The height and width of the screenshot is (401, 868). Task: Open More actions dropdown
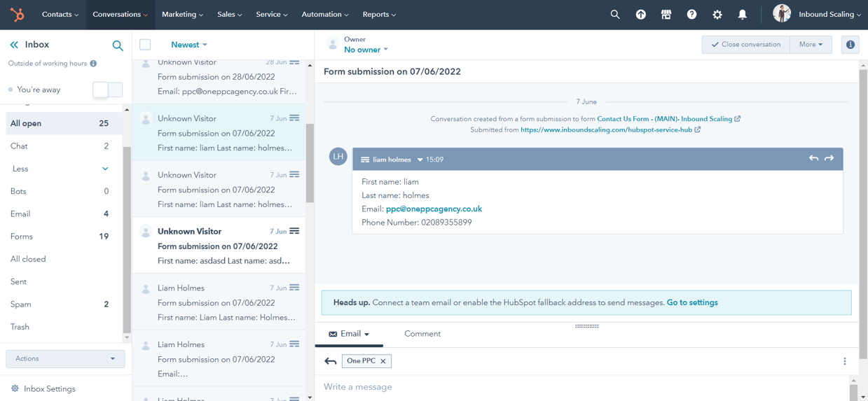coord(811,45)
